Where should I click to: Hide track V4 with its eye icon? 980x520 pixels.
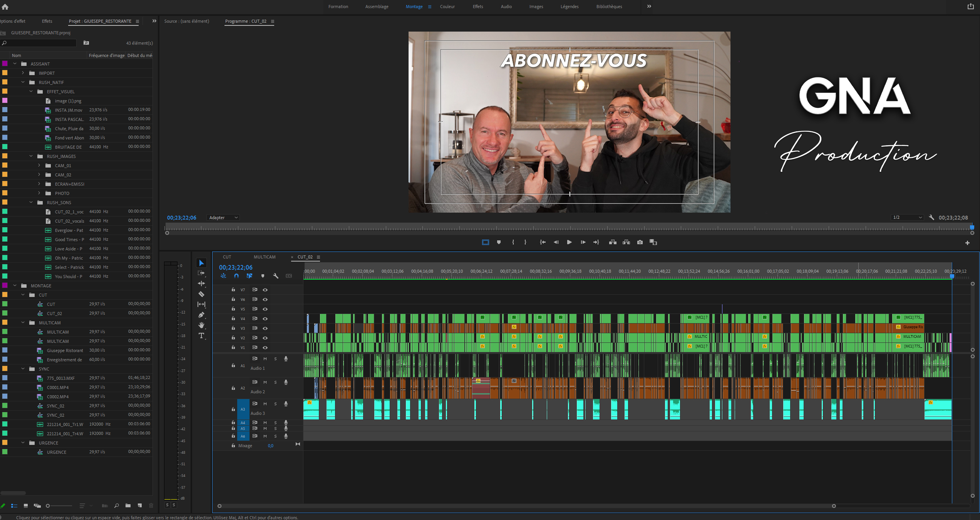tap(265, 319)
